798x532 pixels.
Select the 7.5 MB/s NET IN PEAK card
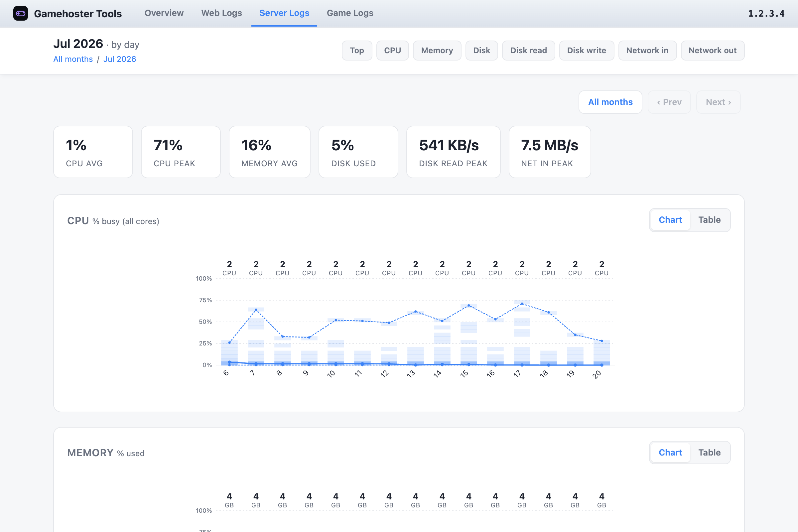point(550,152)
